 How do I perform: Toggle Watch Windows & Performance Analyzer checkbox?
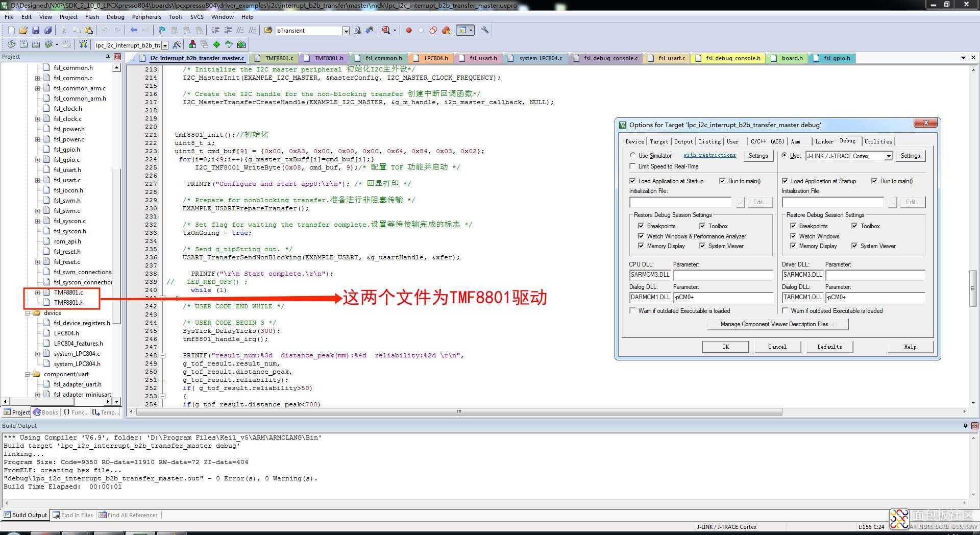tap(641, 236)
